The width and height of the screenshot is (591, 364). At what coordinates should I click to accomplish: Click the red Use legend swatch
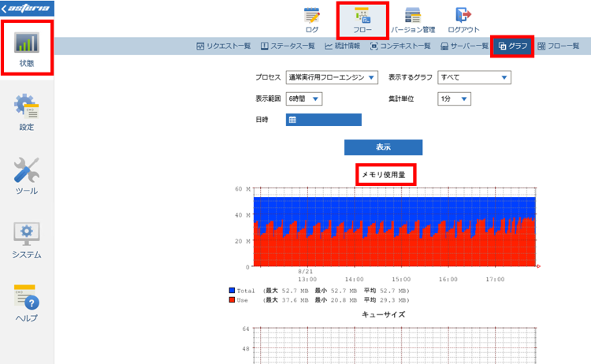coord(232,300)
